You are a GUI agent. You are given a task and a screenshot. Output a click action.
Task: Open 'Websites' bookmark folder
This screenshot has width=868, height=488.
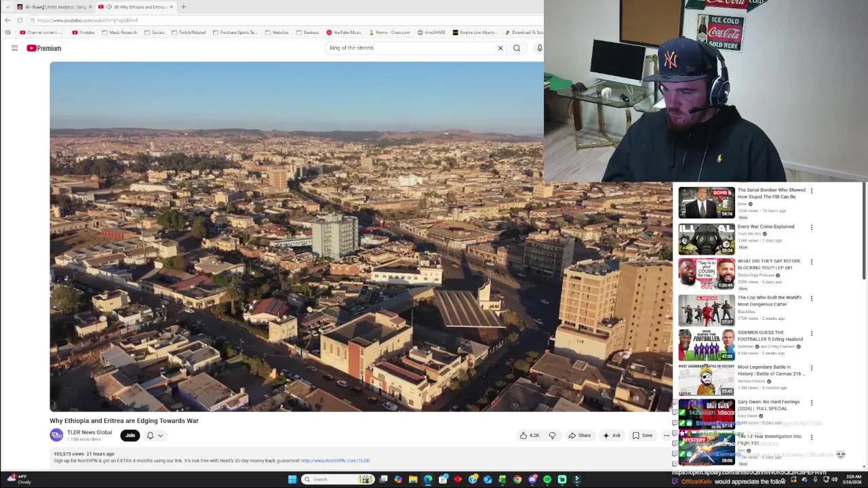click(277, 33)
